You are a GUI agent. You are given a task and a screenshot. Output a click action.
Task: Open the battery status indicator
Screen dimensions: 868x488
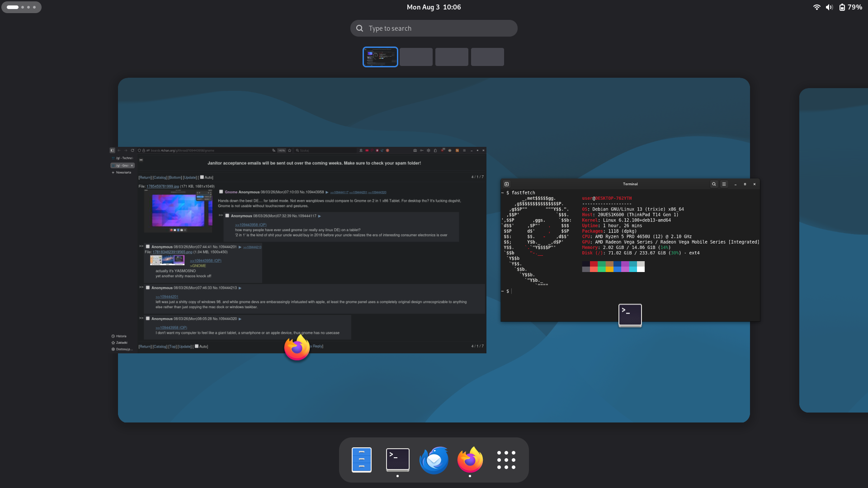click(850, 7)
